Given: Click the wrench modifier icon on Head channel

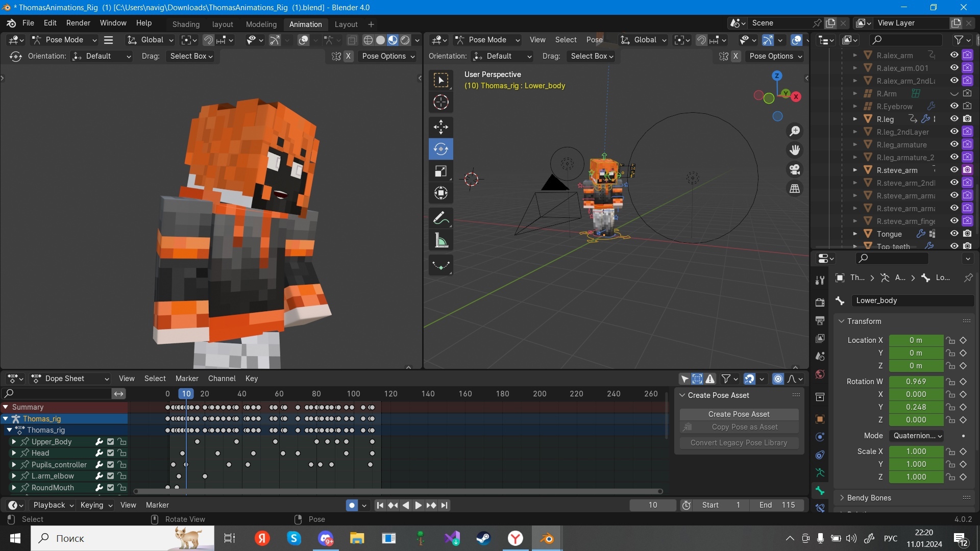Looking at the screenshot, I should click(x=99, y=453).
